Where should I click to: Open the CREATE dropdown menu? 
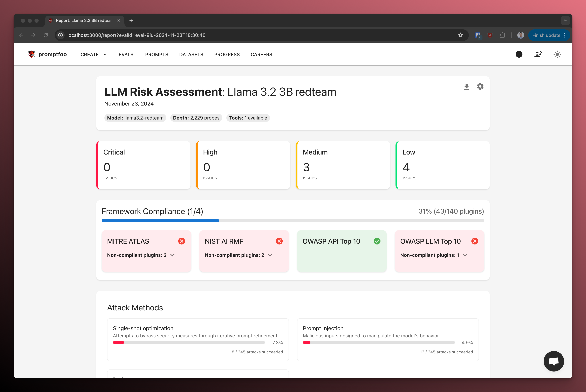93,54
